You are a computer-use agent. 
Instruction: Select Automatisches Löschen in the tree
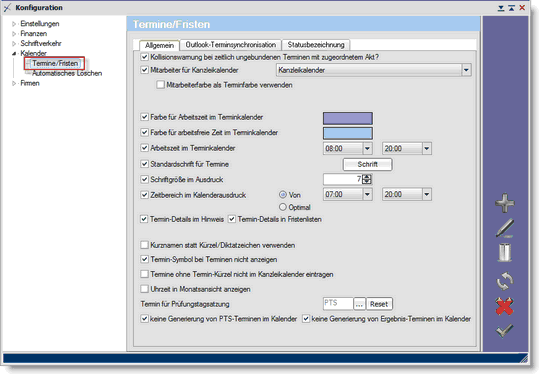click(x=67, y=73)
